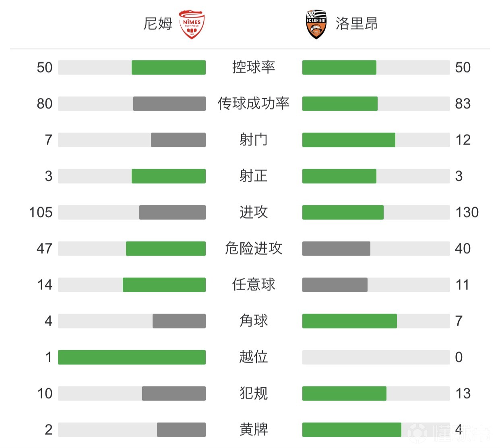Click Lorient 进攻 green bar
Viewport: 500px width, 448px height.
[x=343, y=212]
